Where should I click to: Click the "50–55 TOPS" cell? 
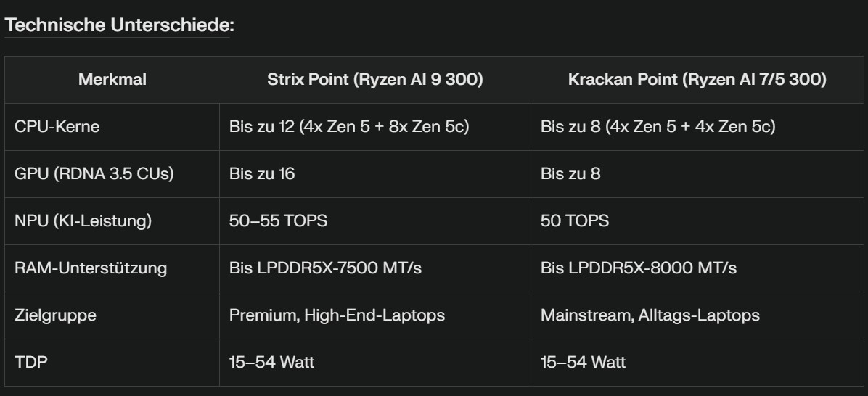coord(278,221)
